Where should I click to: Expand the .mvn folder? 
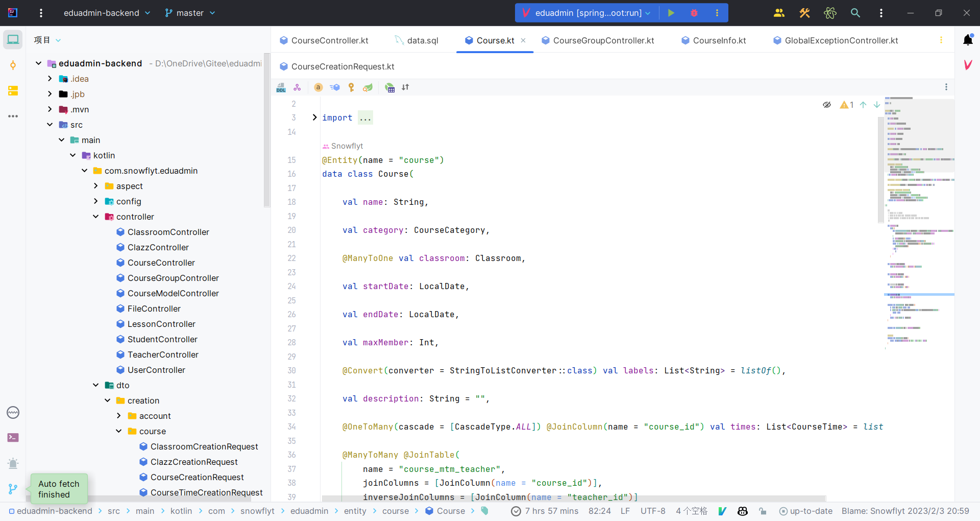click(x=50, y=109)
